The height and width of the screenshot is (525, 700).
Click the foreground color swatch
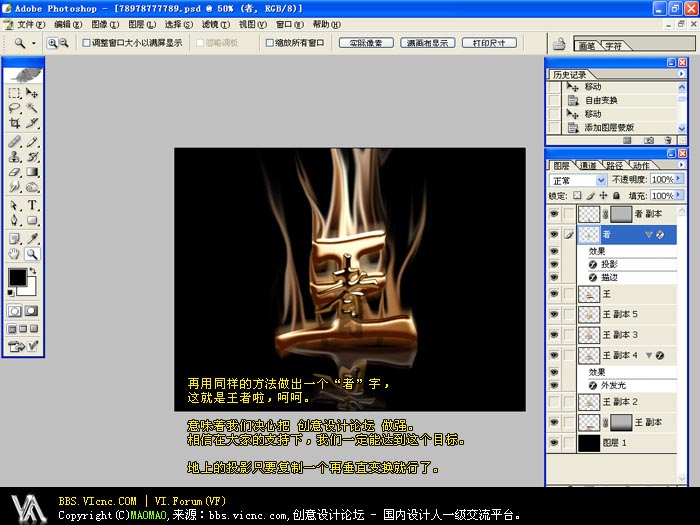click(17, 277)
